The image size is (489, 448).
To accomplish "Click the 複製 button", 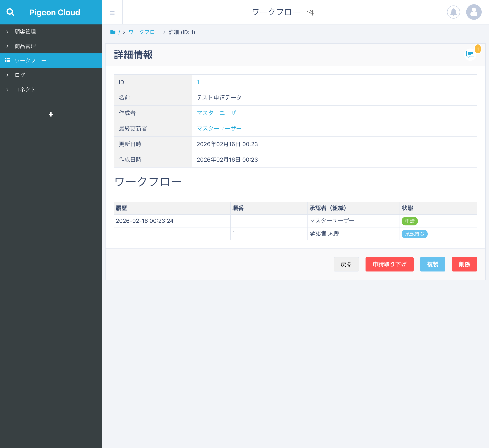I will coord(433,264).
